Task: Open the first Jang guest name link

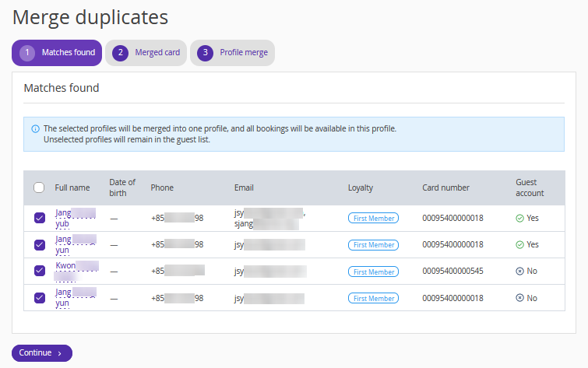Action: tap(65, 213)
